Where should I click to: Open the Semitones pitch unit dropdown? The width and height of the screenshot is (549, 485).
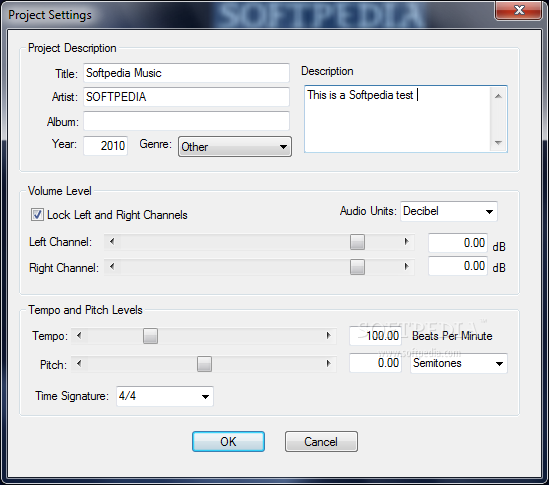pyautogui.click(x=459, y=363)
